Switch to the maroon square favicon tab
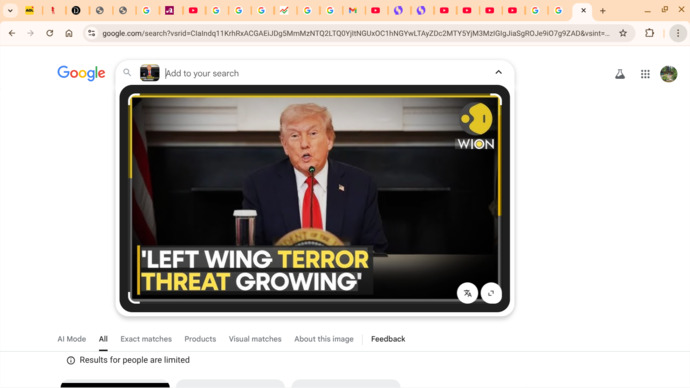 point(169,11)
